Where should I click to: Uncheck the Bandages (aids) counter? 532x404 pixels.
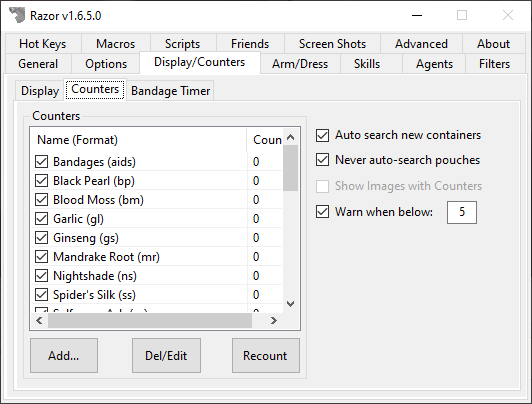tap(41, 162)
